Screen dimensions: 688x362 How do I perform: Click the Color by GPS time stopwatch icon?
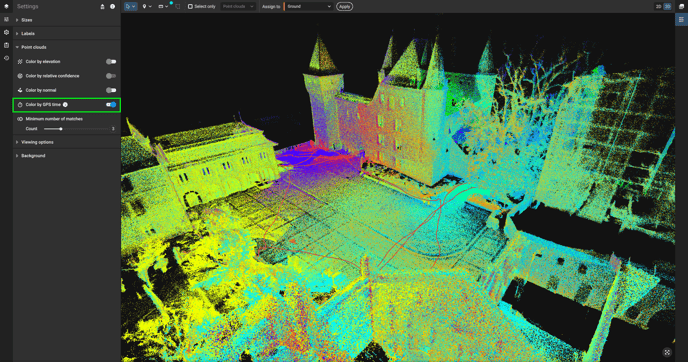20,105
